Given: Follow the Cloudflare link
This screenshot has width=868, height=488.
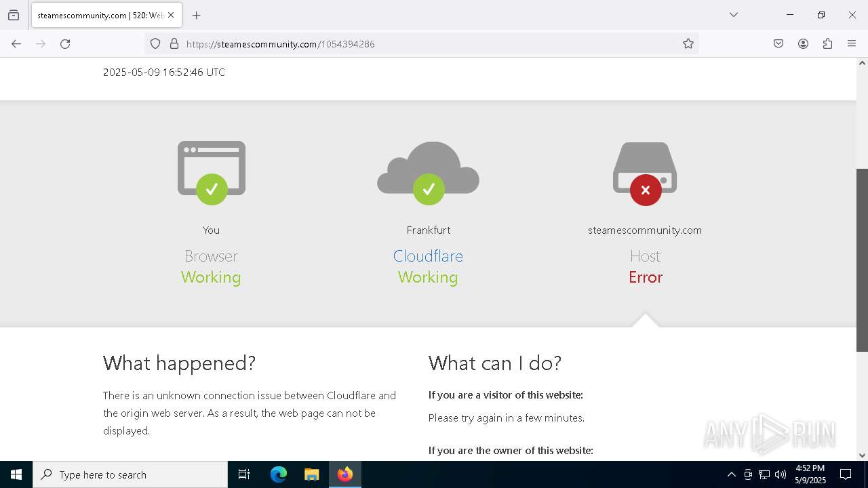Looking at the screenshot, I should [428, 256].
